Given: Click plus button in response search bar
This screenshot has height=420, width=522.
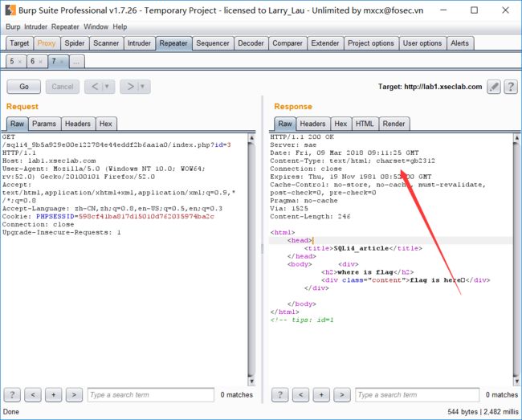Looking at the screenshot, I should point(321,395).
